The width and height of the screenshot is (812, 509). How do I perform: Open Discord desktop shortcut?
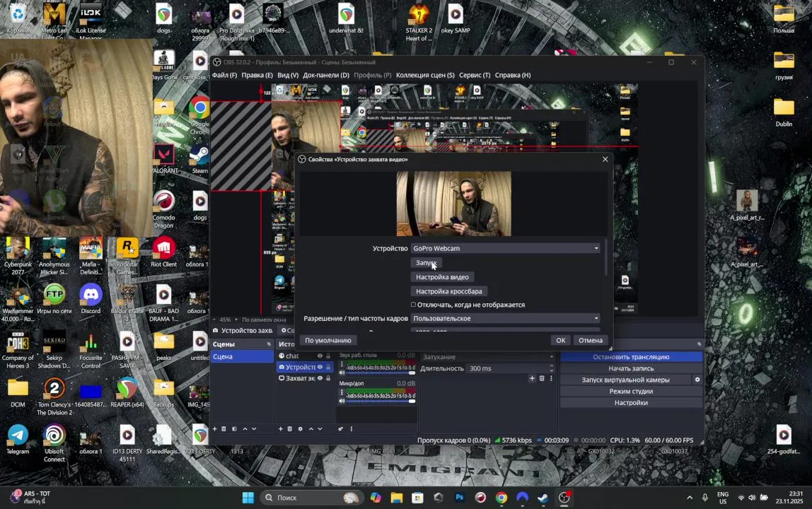click(91, 299)
